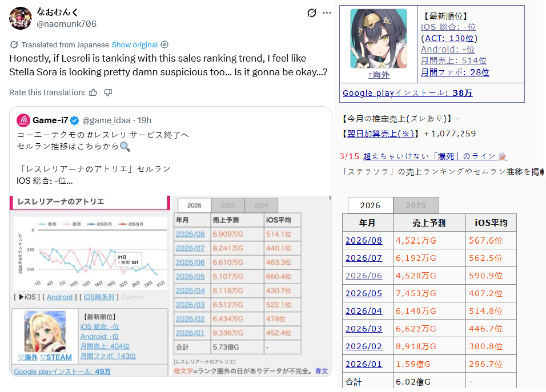Screen dimensions: 546x392
Task: Open 2026/08 link in Resleri table
Action: pyautogui.click(x=190, y=234)
